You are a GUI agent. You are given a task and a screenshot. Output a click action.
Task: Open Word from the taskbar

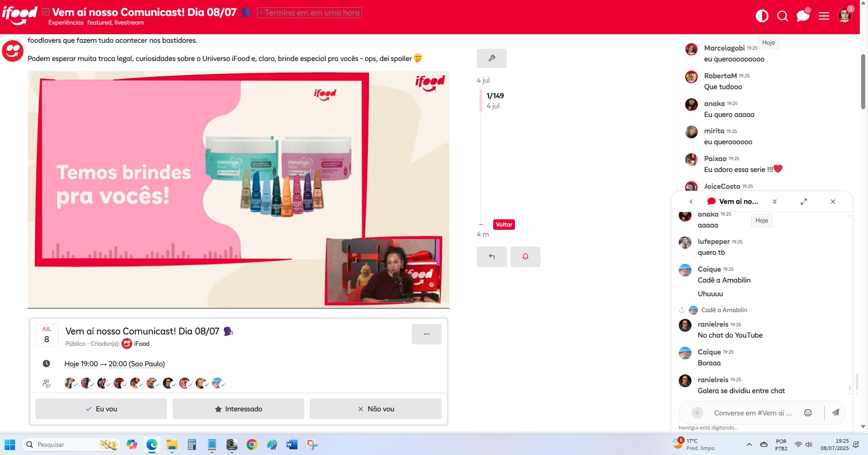coord(292,445)
